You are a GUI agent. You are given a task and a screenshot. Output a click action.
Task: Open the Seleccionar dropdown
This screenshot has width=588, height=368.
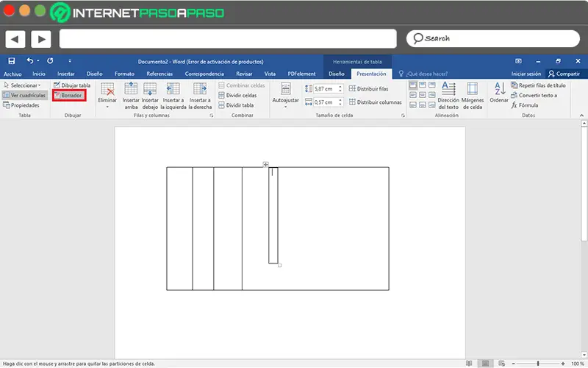pyautogui.click(x=23, y=85)
